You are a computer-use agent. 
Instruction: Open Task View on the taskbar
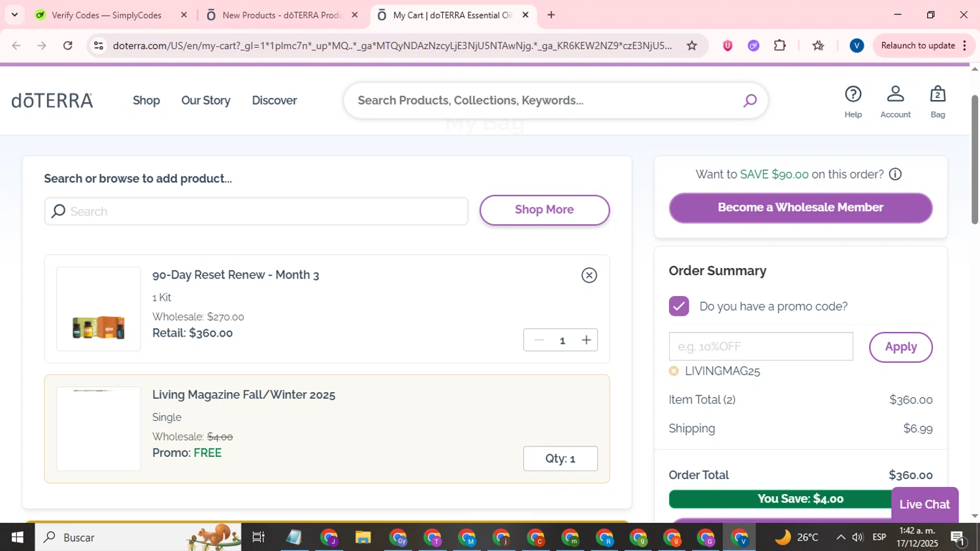pos(258,537)
